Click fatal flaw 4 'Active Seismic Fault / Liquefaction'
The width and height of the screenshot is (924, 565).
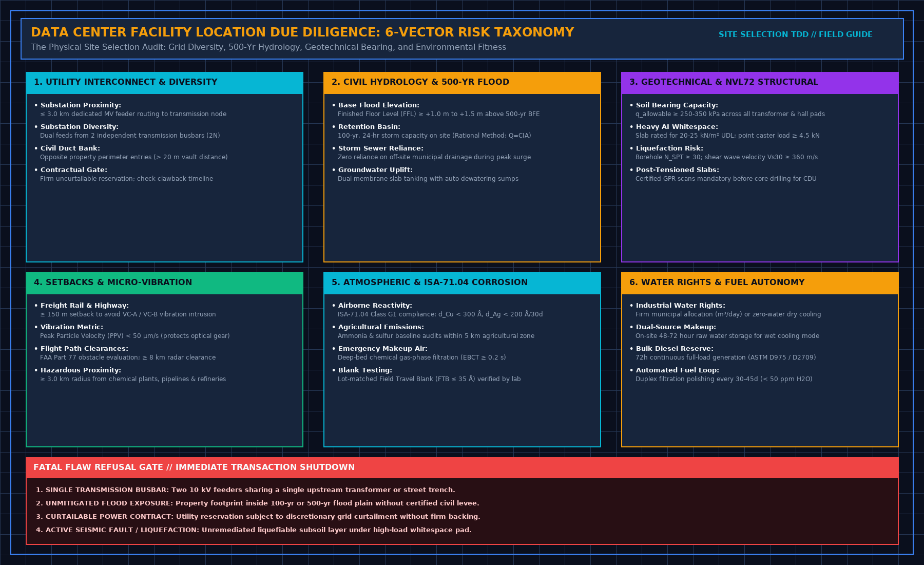254,530
